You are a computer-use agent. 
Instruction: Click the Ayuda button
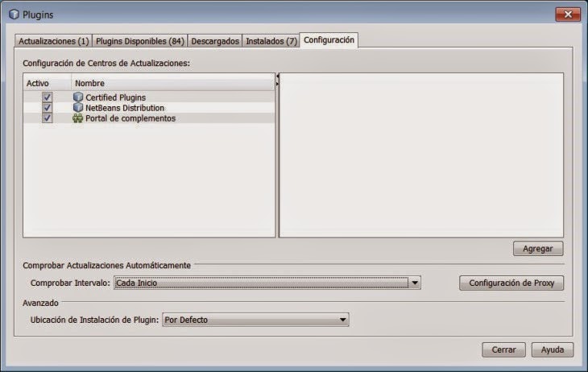click(553, 349)
